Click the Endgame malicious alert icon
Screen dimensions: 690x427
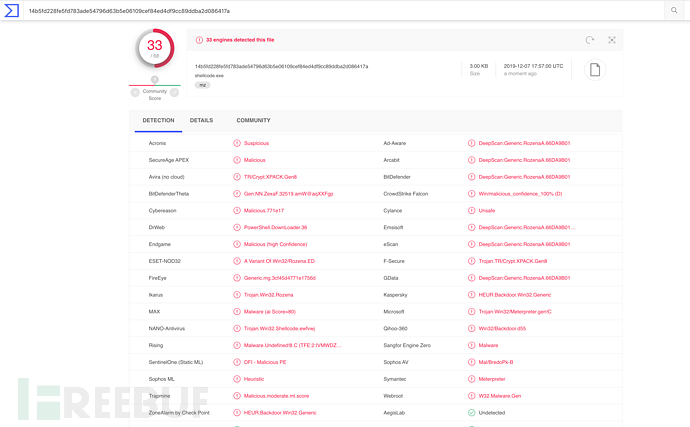[237, 244]
